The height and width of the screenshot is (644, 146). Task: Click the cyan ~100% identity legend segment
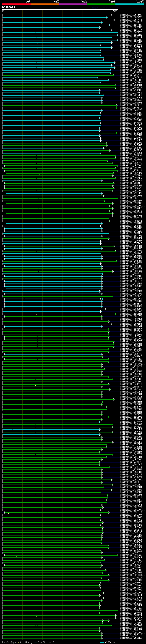click(130, 4)
